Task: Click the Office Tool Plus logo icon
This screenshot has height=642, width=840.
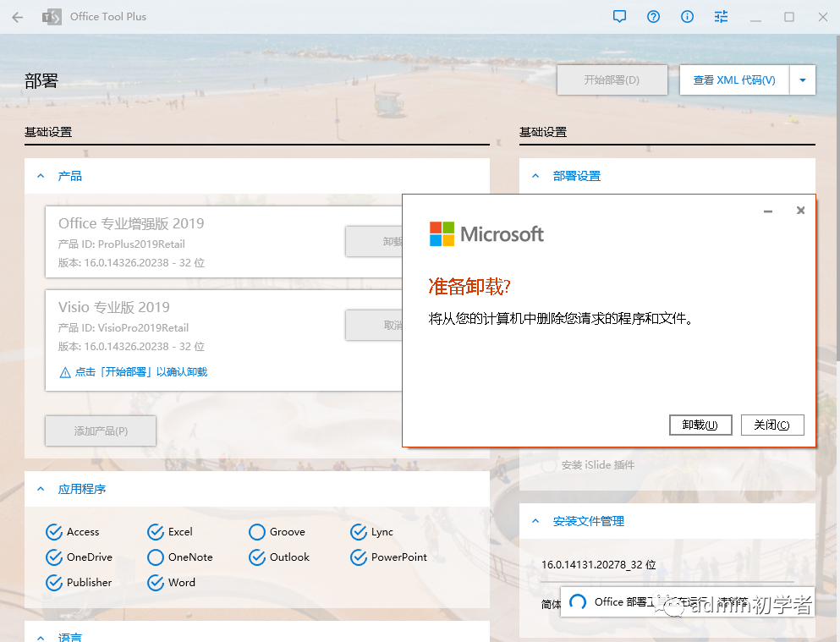Action: click(52, 17)
